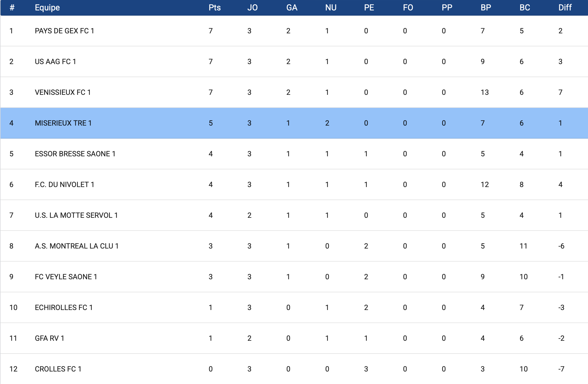588x384 pixels.
Task: Select the Diff column header
Action: (x=565, y=8)
